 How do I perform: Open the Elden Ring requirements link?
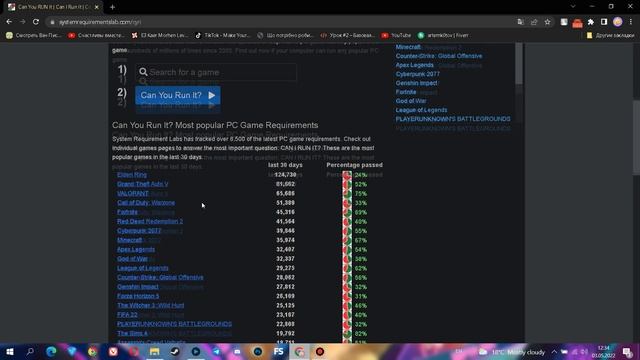pyautogui.click(x=132, y=175)
